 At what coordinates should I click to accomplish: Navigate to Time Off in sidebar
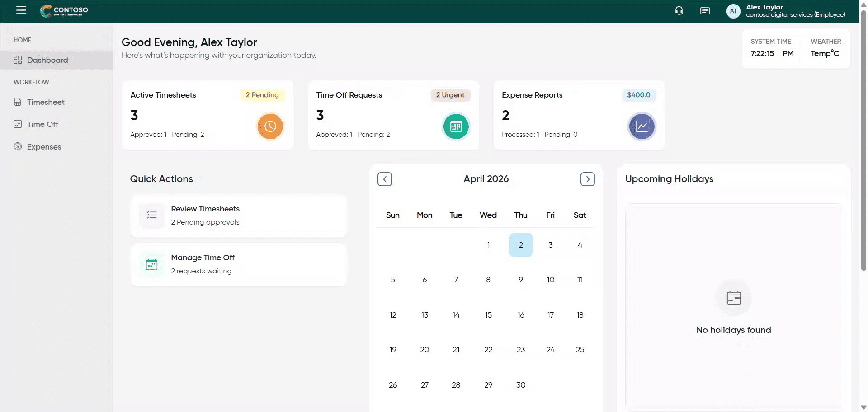(x=42, y=124)
